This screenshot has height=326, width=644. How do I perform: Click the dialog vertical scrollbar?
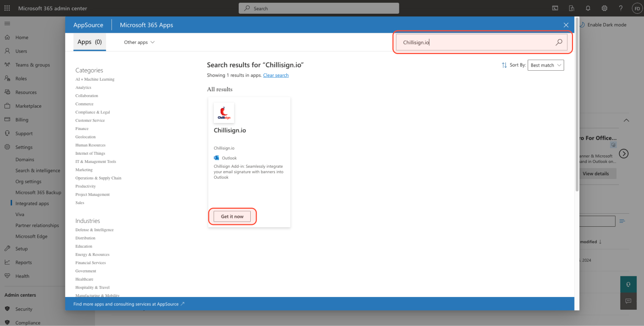(577, 105)
